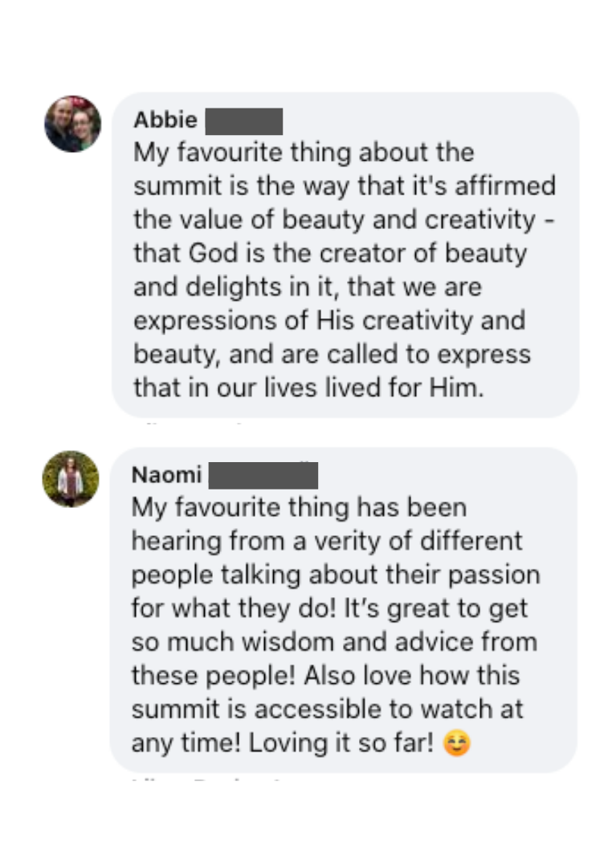Image resolution: width=616 pixels, height=868 pixels.
Task: Open Naomi's profile picture
Action: [x=71, y=479]
